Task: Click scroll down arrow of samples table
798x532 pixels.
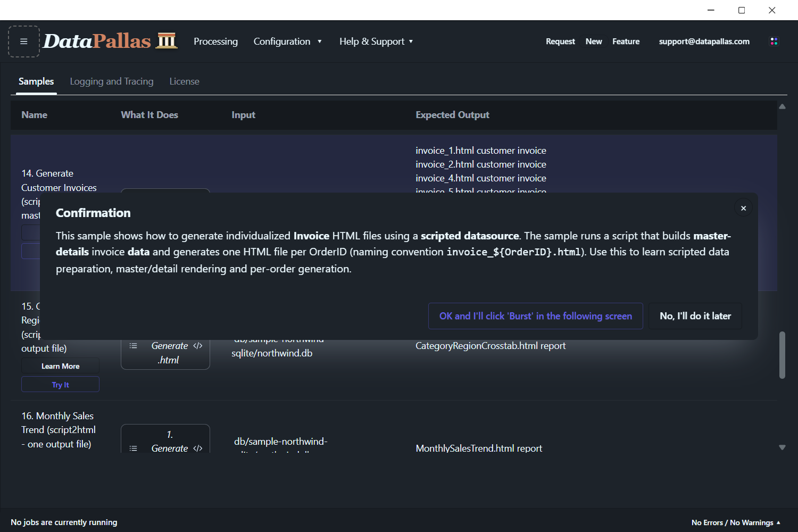Action: [782, 447]
